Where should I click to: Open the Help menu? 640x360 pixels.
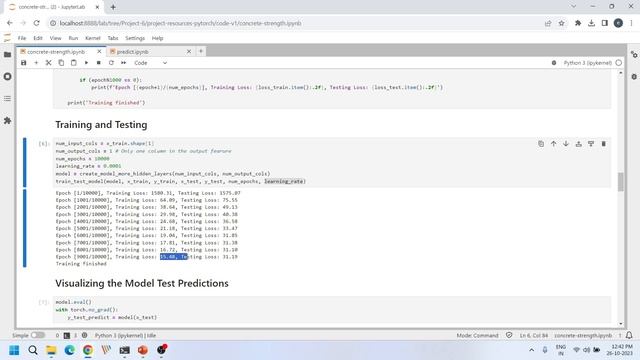click(157, 38)
